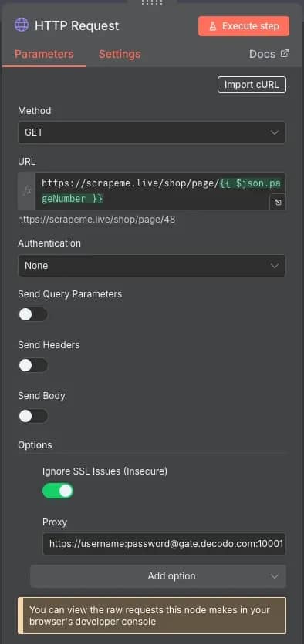Enable the Send Body toggle
304x644 pixels.
[x=33, y=416]
